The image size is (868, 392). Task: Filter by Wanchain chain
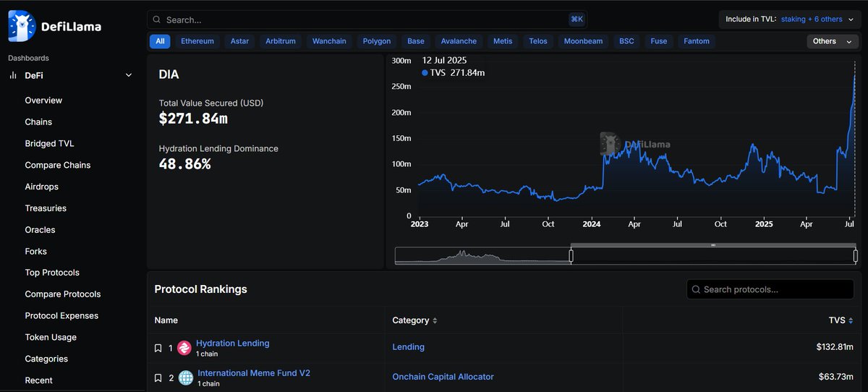pos(329,41)
